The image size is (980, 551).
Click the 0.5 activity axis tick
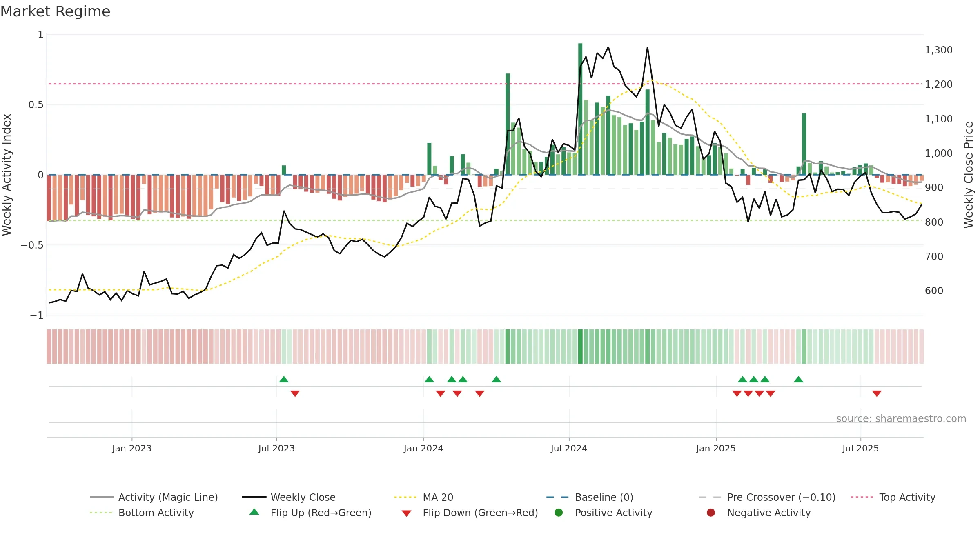36,105
